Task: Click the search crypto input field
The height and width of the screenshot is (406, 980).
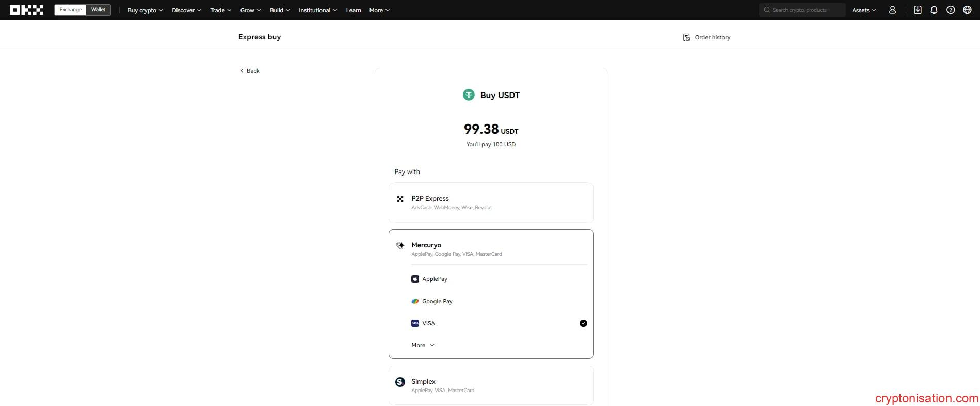Action: [x=805, y=10]
